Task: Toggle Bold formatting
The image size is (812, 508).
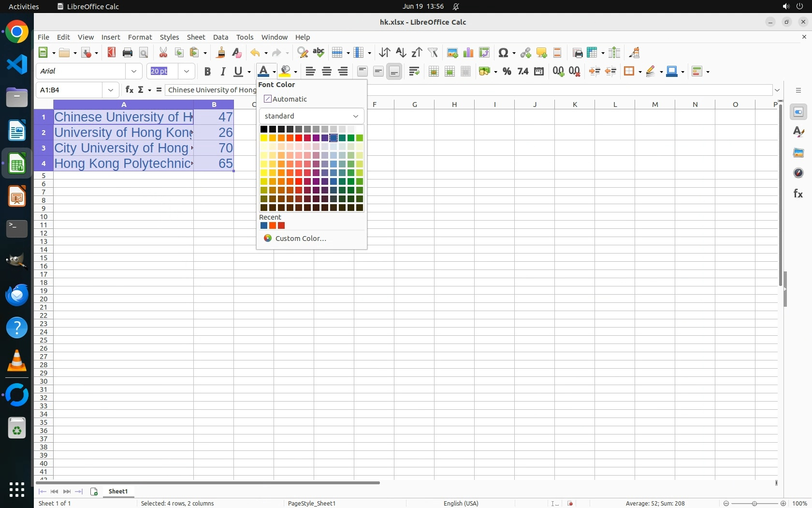Action: (207, 72)
